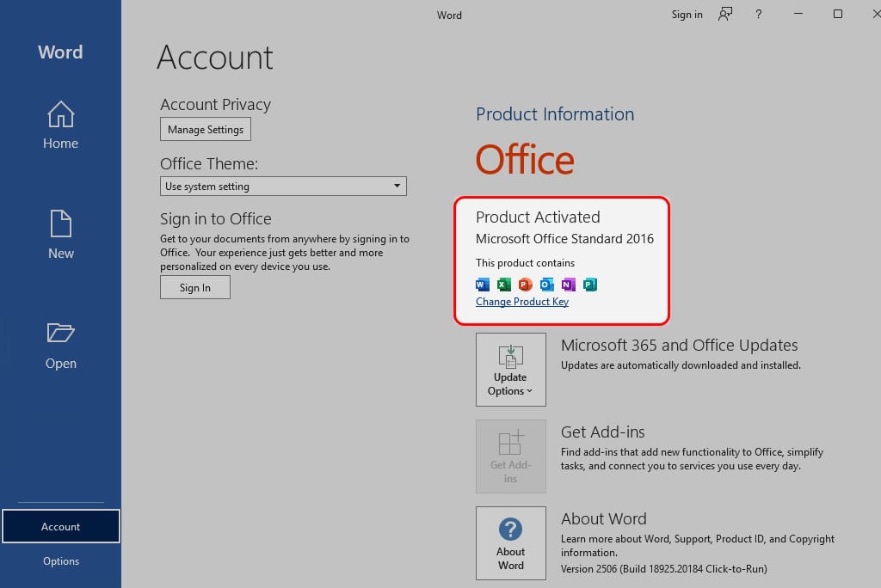Image resolution: width=881 pixels, height=588 pixels.
Task: Click the 'Microsoft Office Standard 2016' text
Action: (564, 239)
